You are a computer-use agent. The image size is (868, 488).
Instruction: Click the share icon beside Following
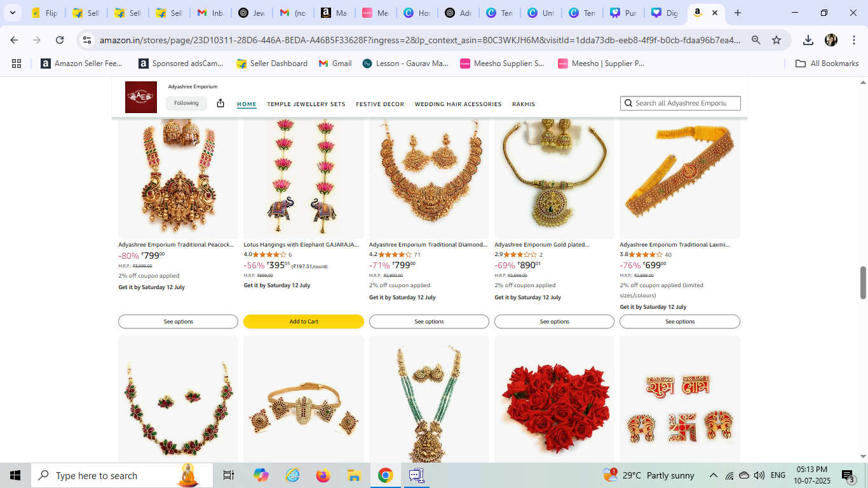(x=220, y=103)
